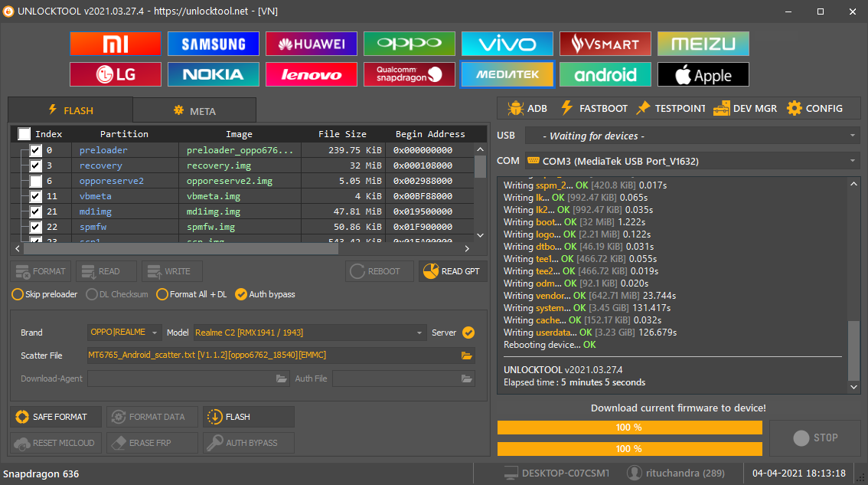Sort by File Size column header
Image resolution: width=868 pixels, height=485 pixels.
pyautogui.click(x=342, y=133)
